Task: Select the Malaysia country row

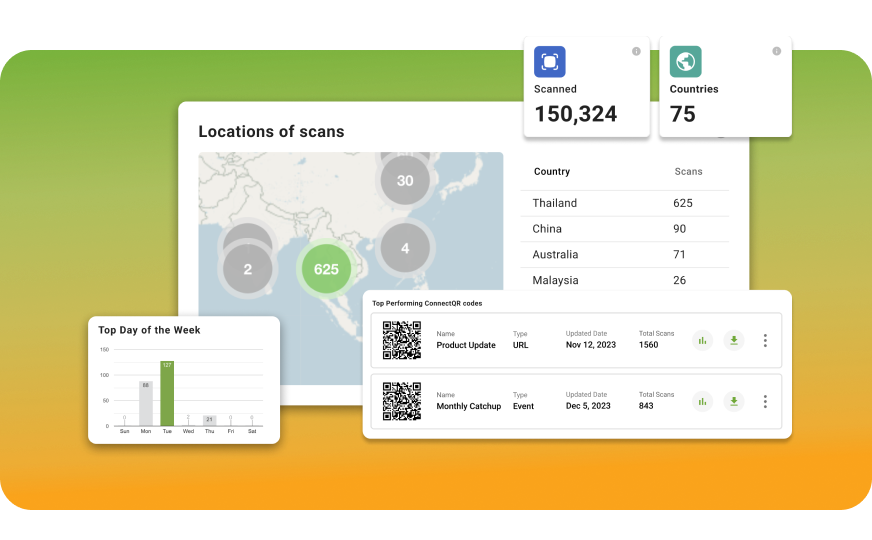Action: [x=625, y=280]
